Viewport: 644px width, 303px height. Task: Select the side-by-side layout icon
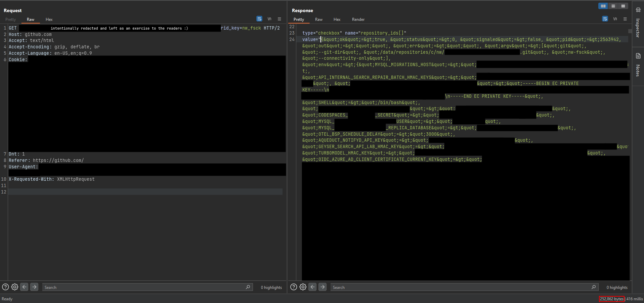[x=603, y=6]
